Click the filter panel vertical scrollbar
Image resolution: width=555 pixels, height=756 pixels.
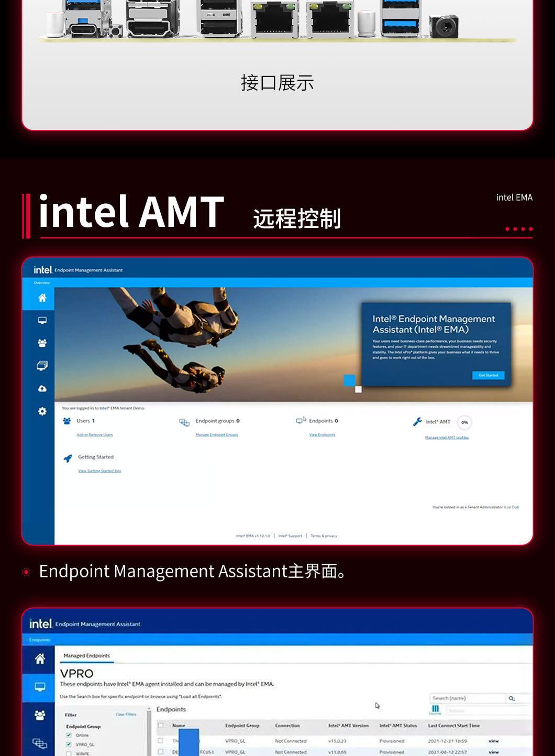(149, 732)
